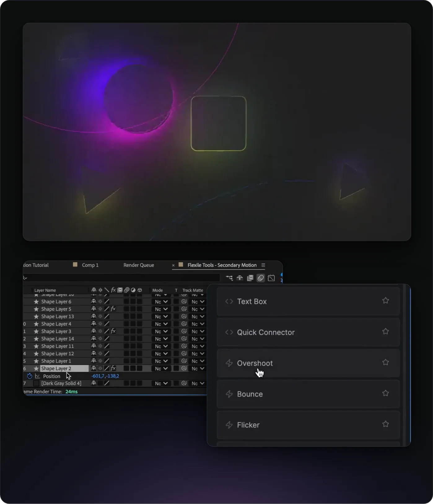Click the Flexile panel vertical scrollbar
The width and height of the screenshot is (433, 504).
tap(404, 365)
